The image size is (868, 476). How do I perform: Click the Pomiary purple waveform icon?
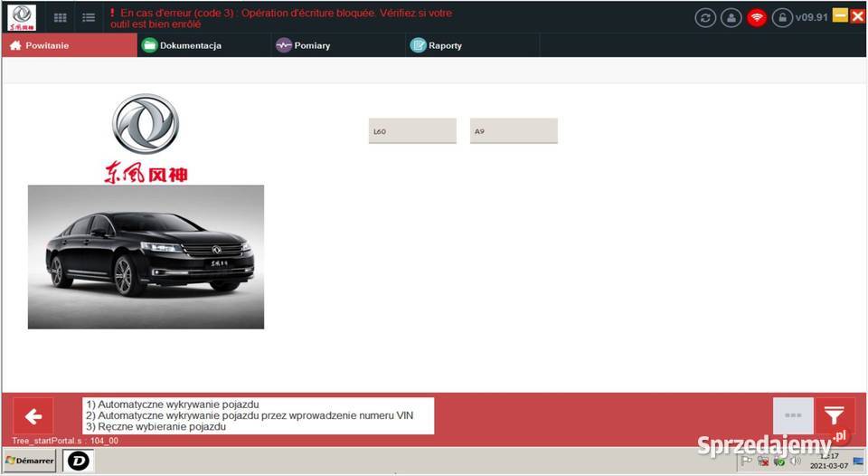point(283,45)
